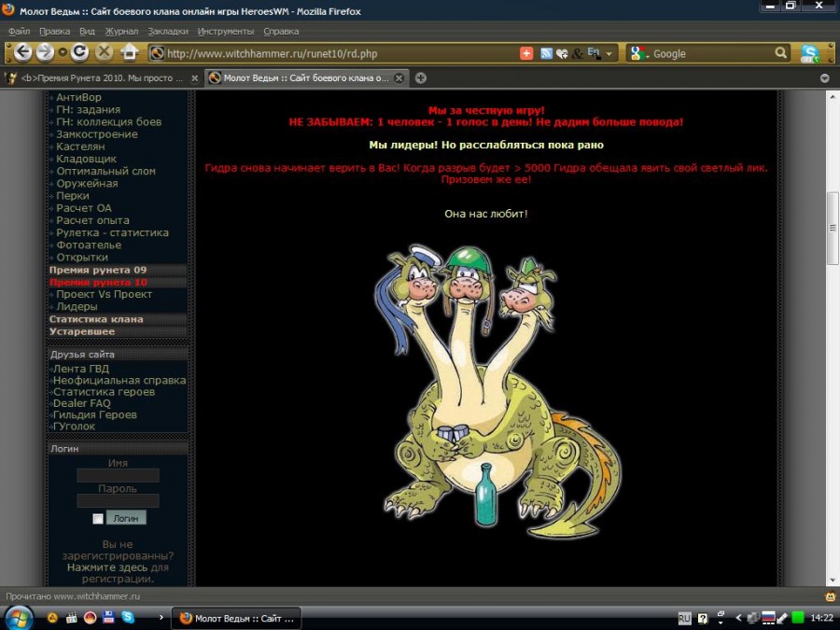Image resolution: width=840 pixels, height=630 pixels.
Task: Click the Нажмите здесь registration link
Action: point(107,567)
